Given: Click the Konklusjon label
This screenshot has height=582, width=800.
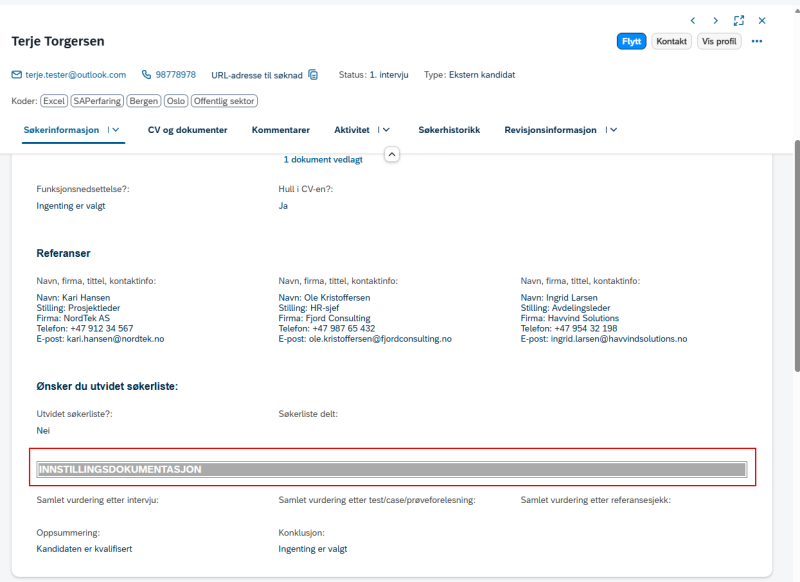Looking at the screenshot, I should 302,533.
